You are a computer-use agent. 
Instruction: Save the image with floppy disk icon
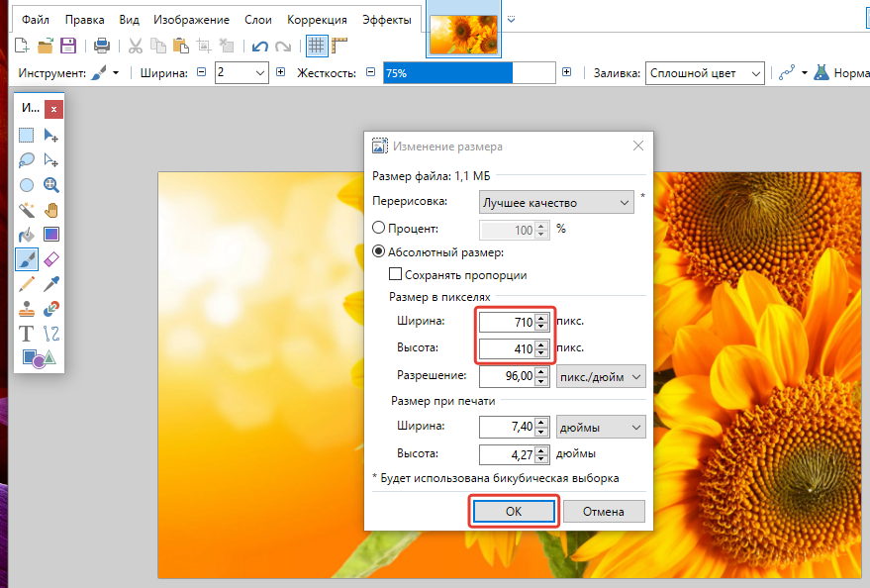(x=68, y=46)
